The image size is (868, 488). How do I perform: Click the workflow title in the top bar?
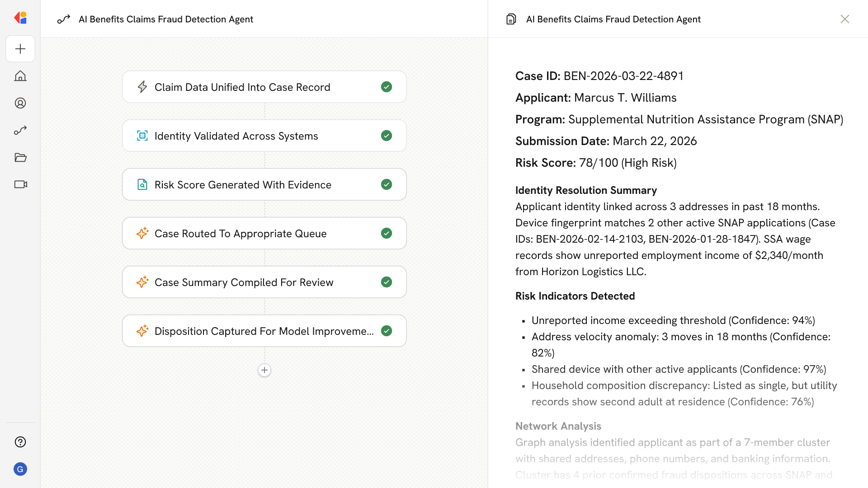point(165,19)
